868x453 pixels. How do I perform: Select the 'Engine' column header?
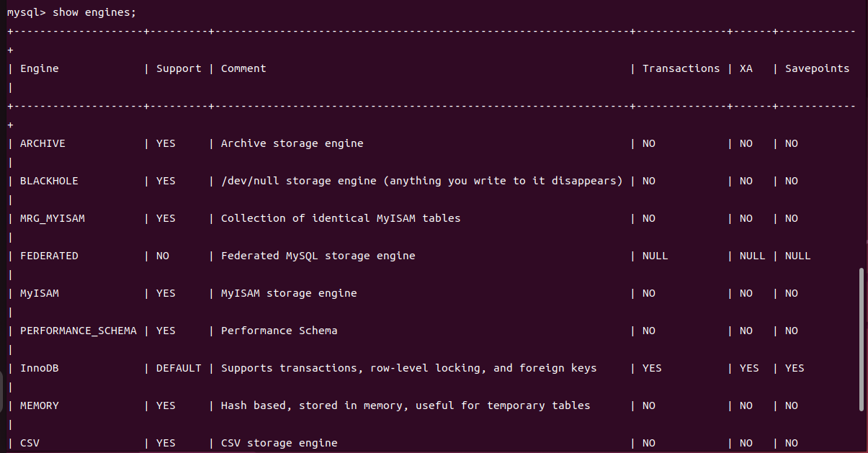coord(40,68)
